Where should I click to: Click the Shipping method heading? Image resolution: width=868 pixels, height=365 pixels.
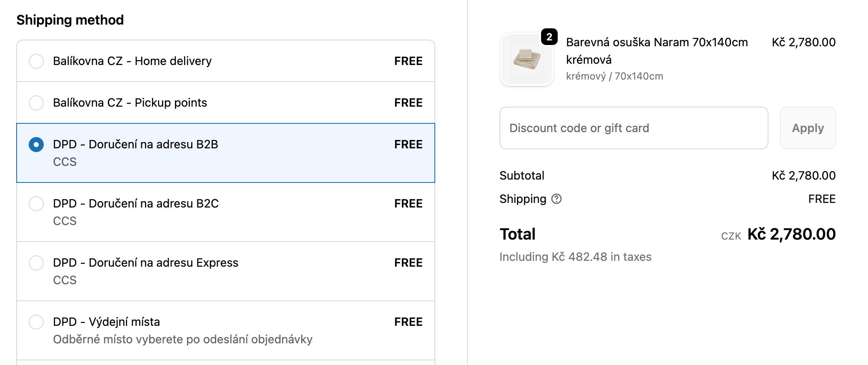(70, 20)
